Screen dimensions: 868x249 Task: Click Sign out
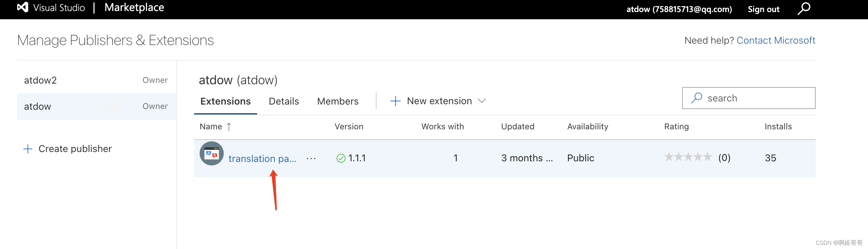click(764, 9)
